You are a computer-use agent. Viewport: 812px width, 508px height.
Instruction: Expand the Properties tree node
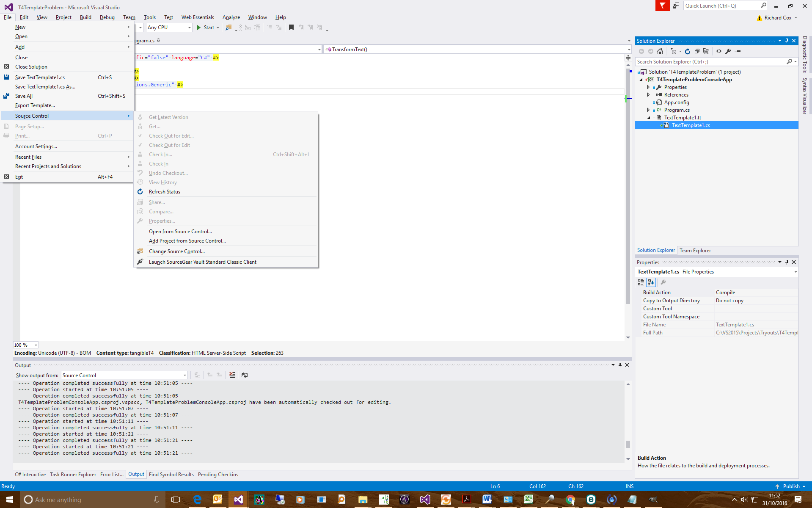pyautogui.click(x=648, y=87)
